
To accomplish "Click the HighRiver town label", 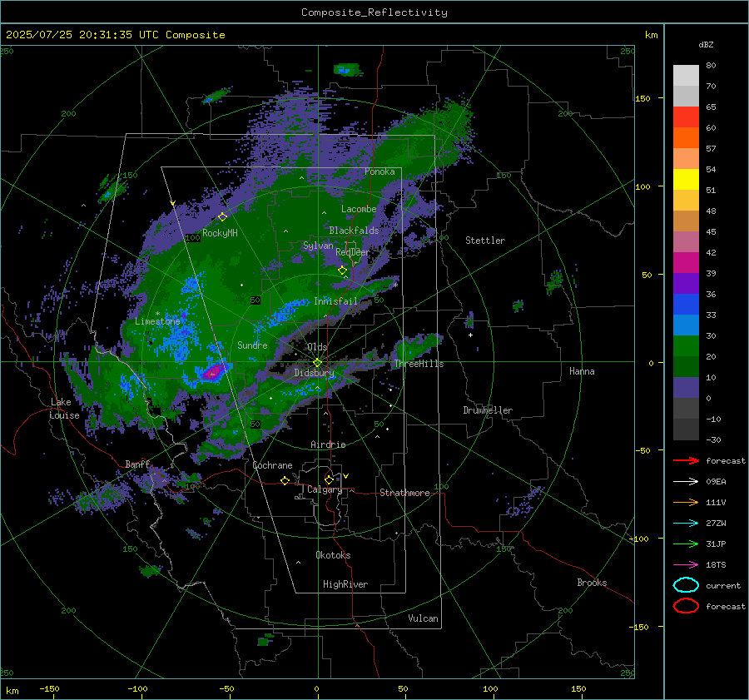I will (x=345, y=584).
